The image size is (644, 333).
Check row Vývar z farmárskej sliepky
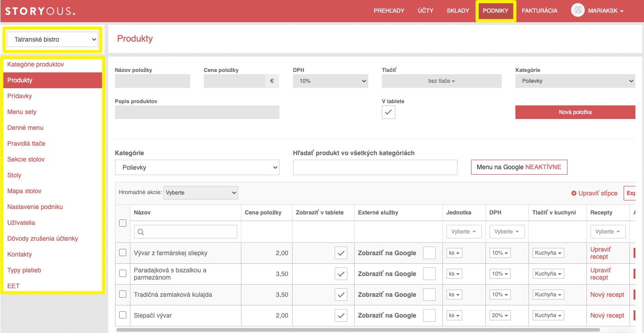point(123,252)
